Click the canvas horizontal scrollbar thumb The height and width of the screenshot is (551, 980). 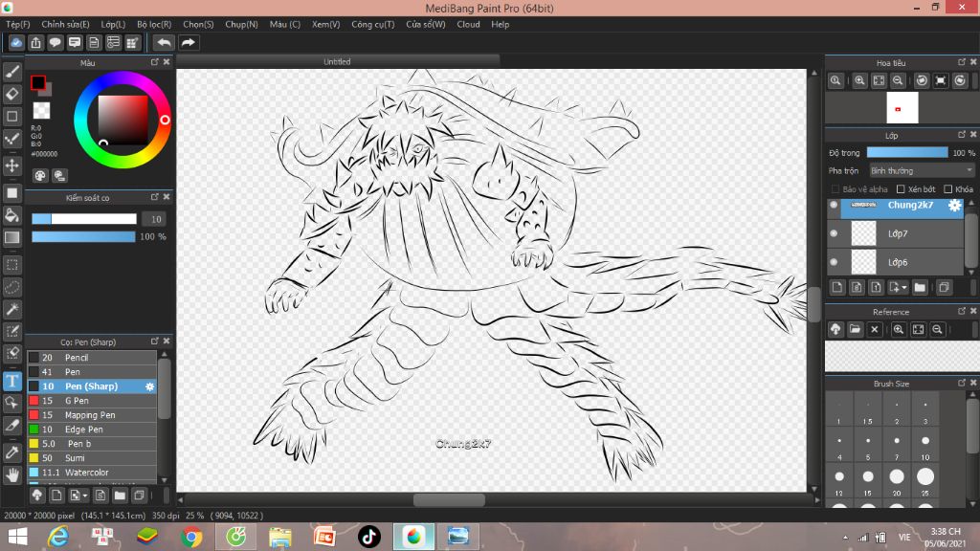pyautogui.click(x=449, y=499)
